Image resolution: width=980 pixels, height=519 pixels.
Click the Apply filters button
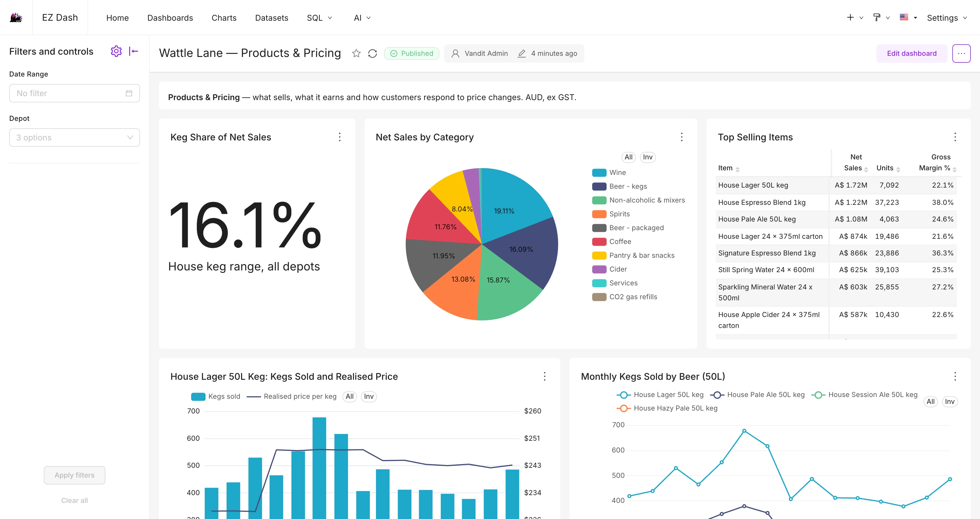(75, 475)
